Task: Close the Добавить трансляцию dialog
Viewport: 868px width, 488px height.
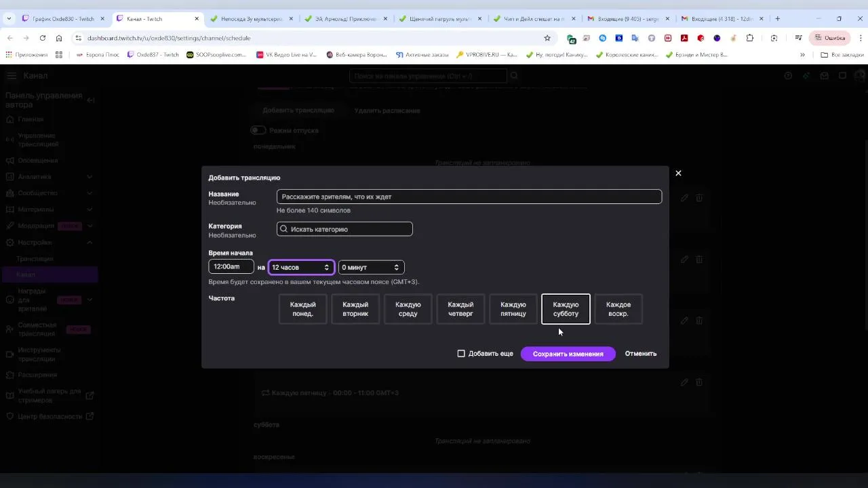Action: tap(678, 174)
